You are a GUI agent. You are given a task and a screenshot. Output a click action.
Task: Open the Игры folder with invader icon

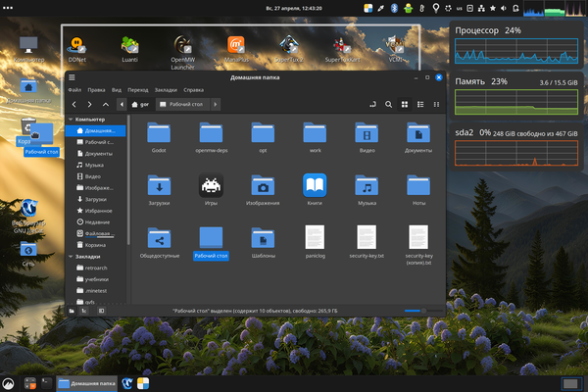pyautogui.click(x=209, y=186)
